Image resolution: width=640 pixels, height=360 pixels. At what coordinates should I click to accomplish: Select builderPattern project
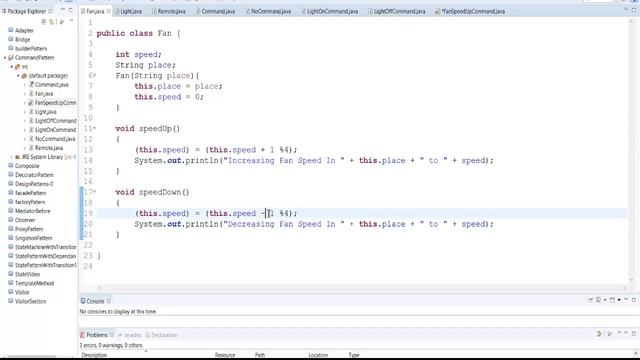pyautogui.click(x=31, y=49)
